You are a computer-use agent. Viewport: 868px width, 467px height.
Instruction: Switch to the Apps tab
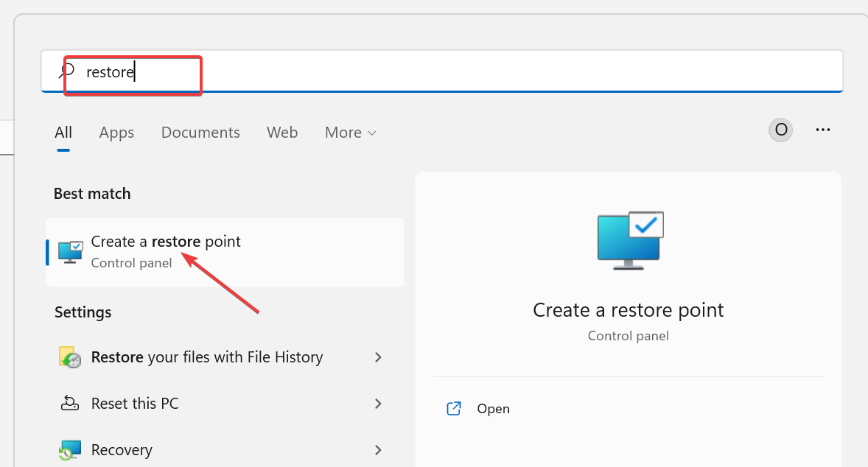pos(116,133)
